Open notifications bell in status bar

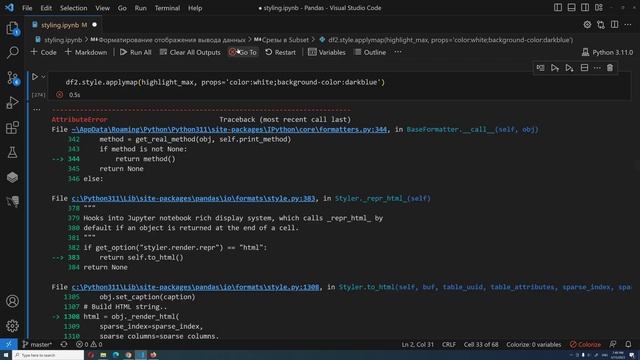pyautogui.click(x=628, y=344)
